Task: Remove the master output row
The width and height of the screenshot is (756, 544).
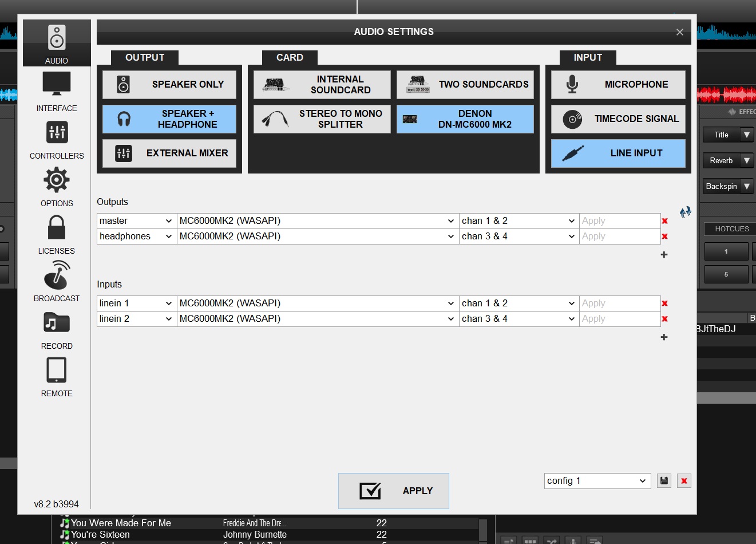Action: [x=665, y=221]
